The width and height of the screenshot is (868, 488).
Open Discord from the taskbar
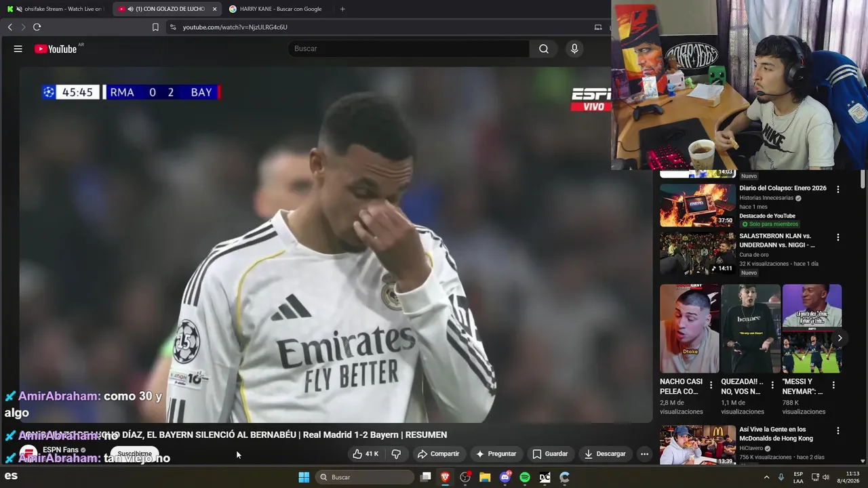tap(505, 477)
